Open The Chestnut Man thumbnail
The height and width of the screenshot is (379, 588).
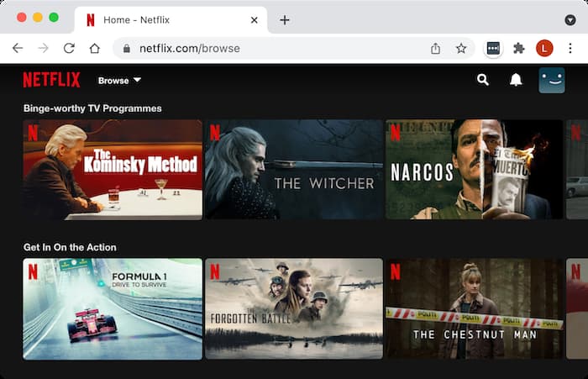[474, 308]
